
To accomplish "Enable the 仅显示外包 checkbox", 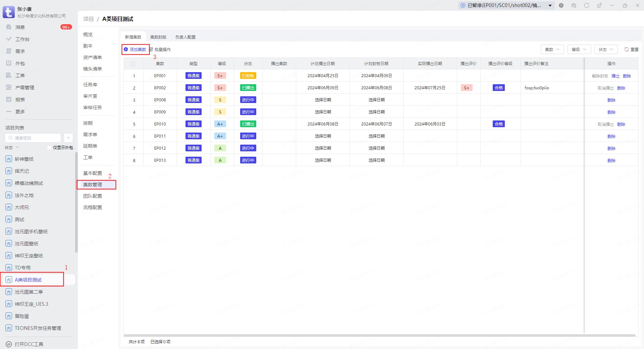I will [x=49, y=148].
